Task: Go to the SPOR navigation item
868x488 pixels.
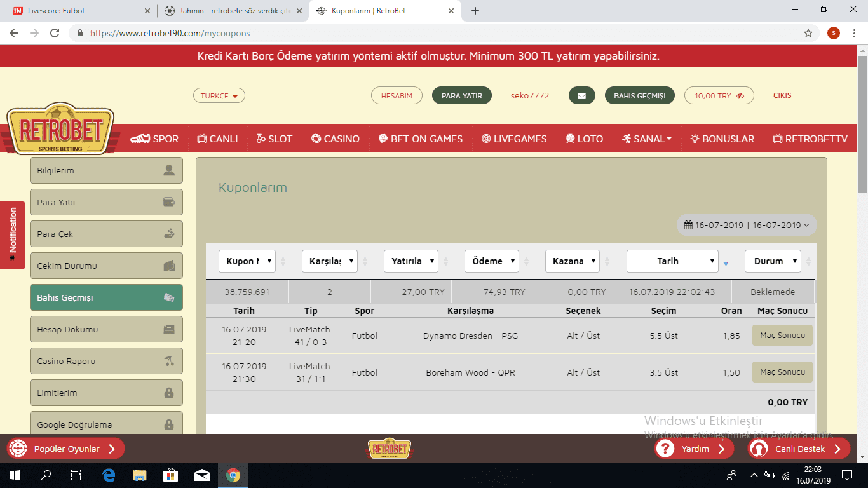Action: (x=154, y=139)
